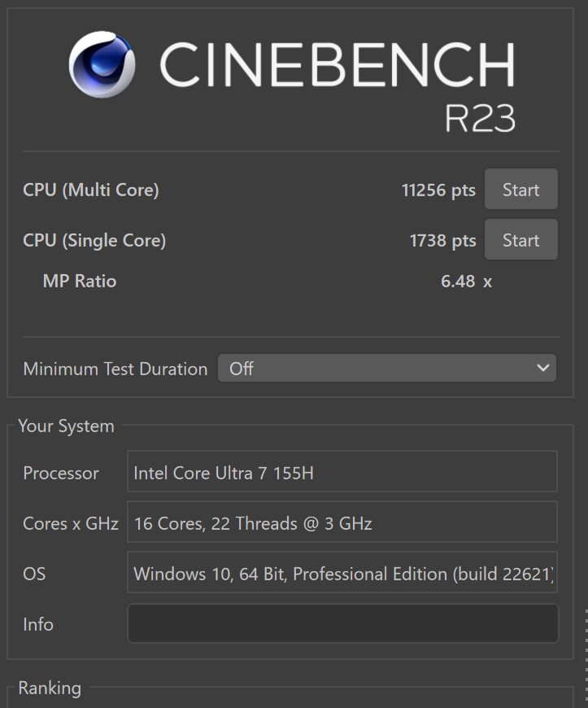
Task: Click the 6.48 x ratio value
Action: pos(466,282)
